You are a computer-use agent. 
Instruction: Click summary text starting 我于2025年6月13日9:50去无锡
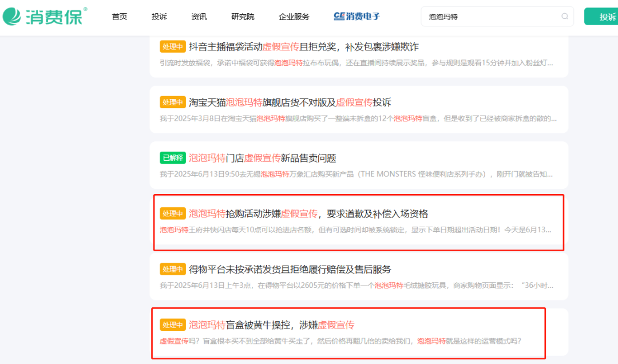(356, 174)
